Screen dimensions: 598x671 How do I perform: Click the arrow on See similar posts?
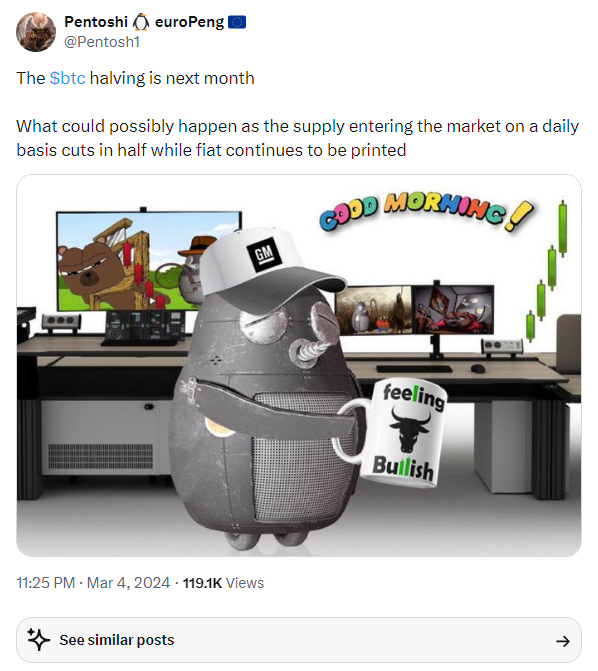[562, 641]
